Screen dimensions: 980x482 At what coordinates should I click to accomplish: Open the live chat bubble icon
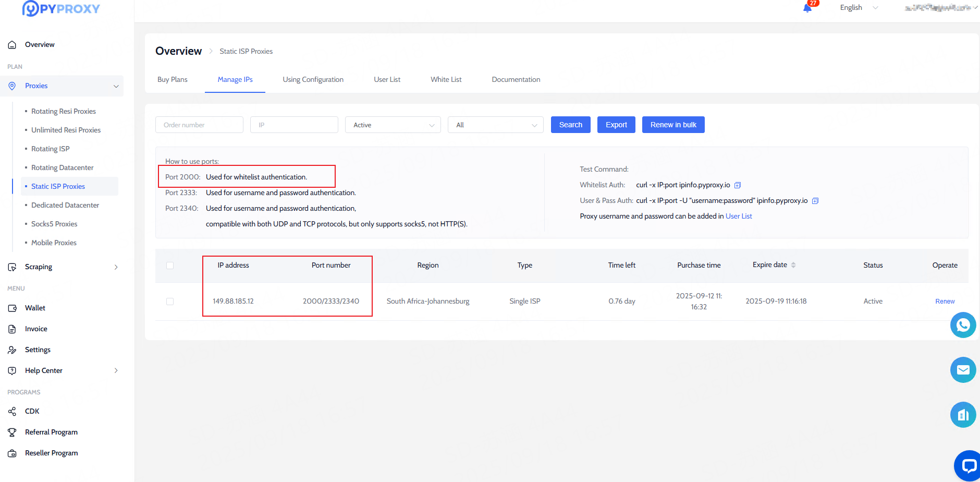click(968, 465)
